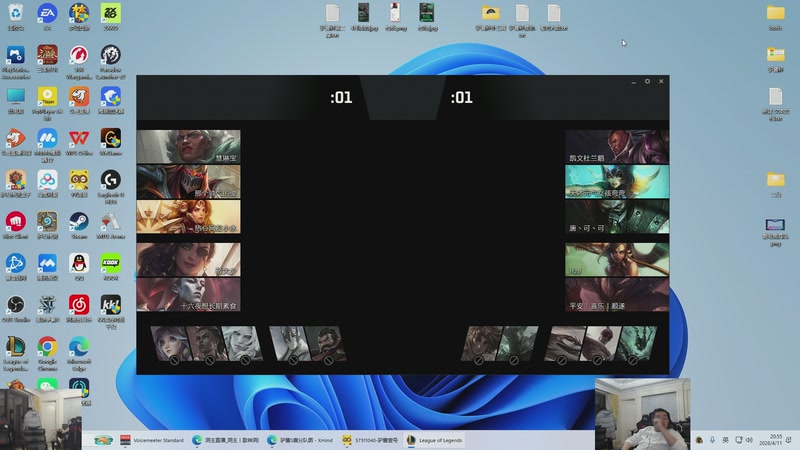Launch the EA app shortcut
Viewport: 800px width, 450px height.
tap(47, 14)
